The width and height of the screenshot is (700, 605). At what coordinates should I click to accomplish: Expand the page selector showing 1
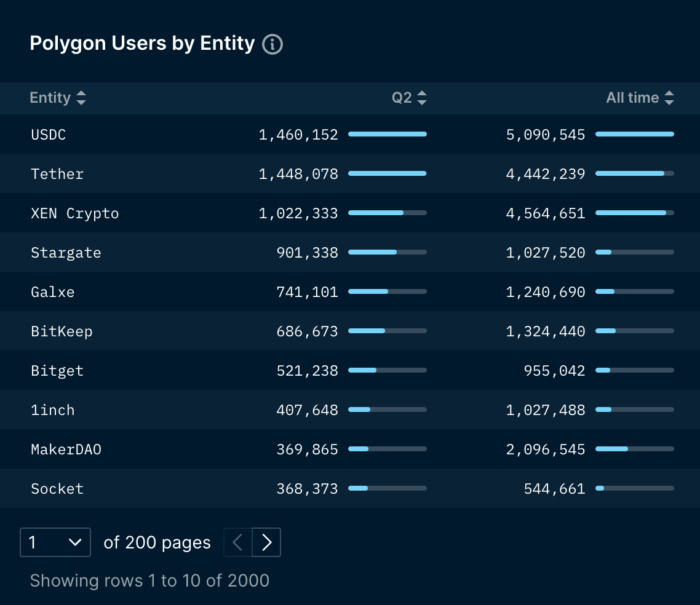coord(55,542)
